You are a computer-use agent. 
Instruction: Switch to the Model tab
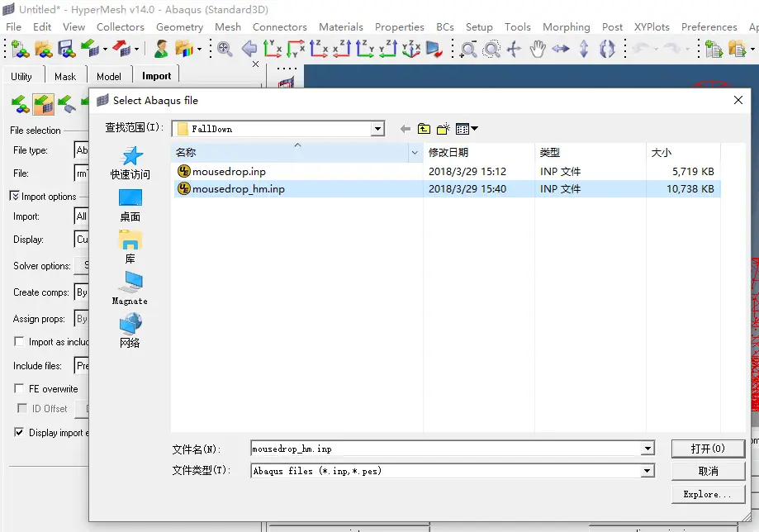pyautogui.click(x=109, y=77)
